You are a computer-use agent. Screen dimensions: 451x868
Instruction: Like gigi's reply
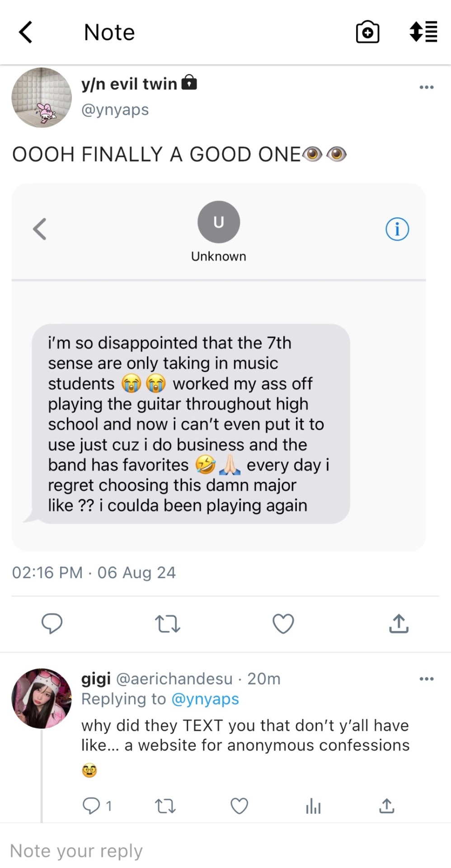[239, 806]
